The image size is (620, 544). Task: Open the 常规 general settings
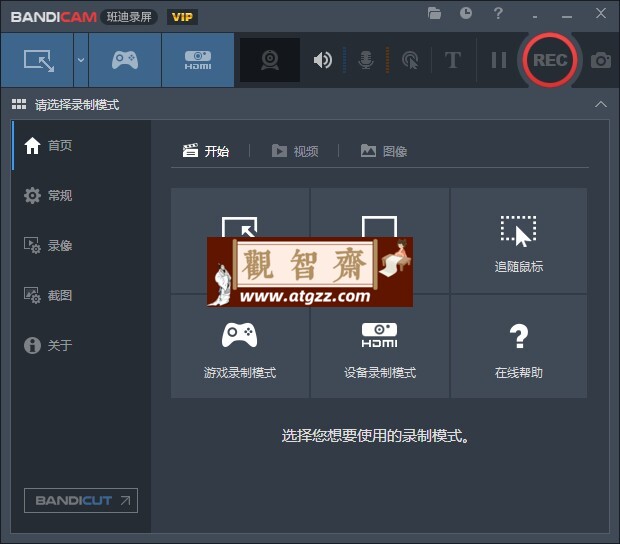(81, 195)
